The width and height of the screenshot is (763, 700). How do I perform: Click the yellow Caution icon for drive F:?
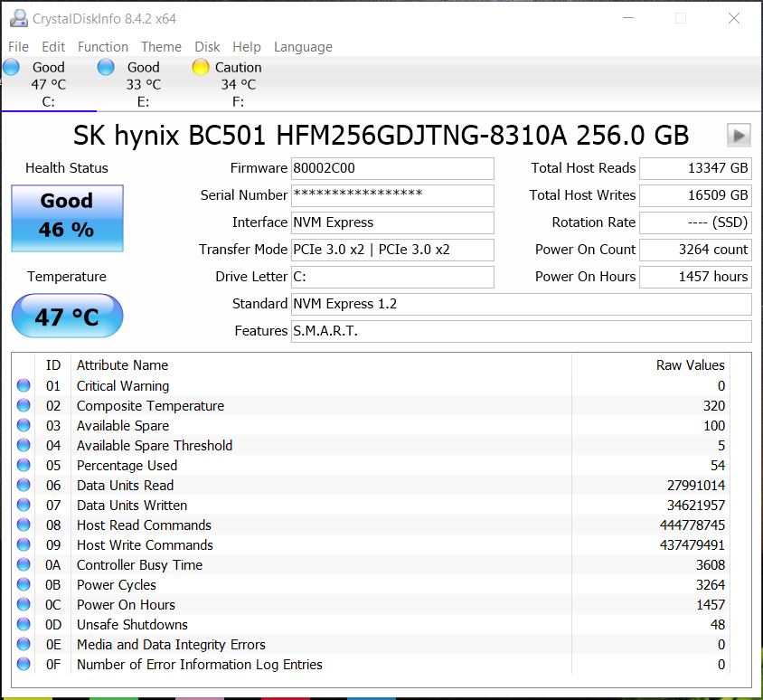[x=200, y=66]
